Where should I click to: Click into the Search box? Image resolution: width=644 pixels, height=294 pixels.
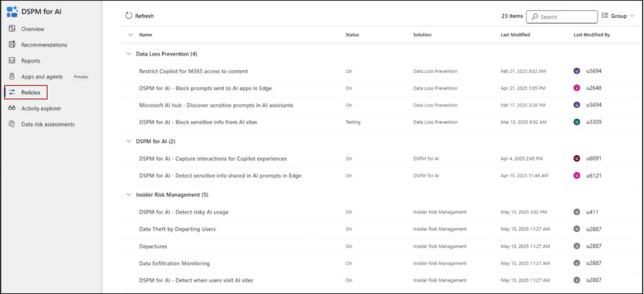pyautogui.click(x=567, y=17)
